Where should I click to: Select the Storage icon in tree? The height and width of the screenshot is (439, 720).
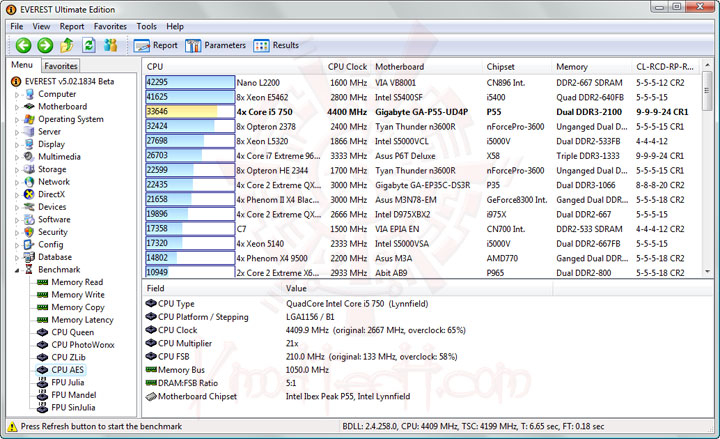pyautogui.click(x=30, y=169)
